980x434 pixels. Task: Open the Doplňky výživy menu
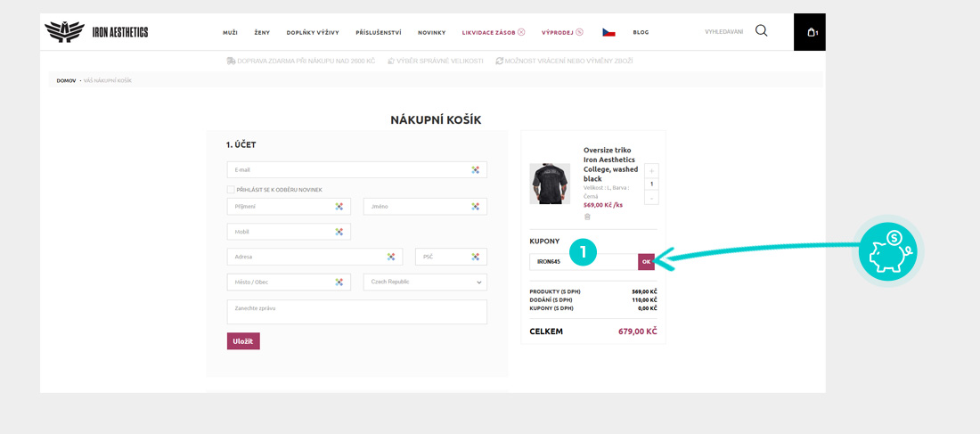(313, 33)
